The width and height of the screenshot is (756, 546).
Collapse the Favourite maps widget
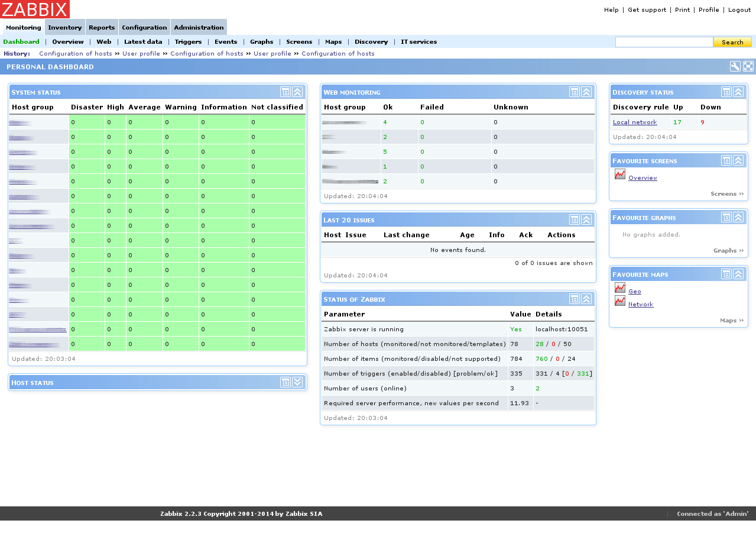click(x=738, y=274)
